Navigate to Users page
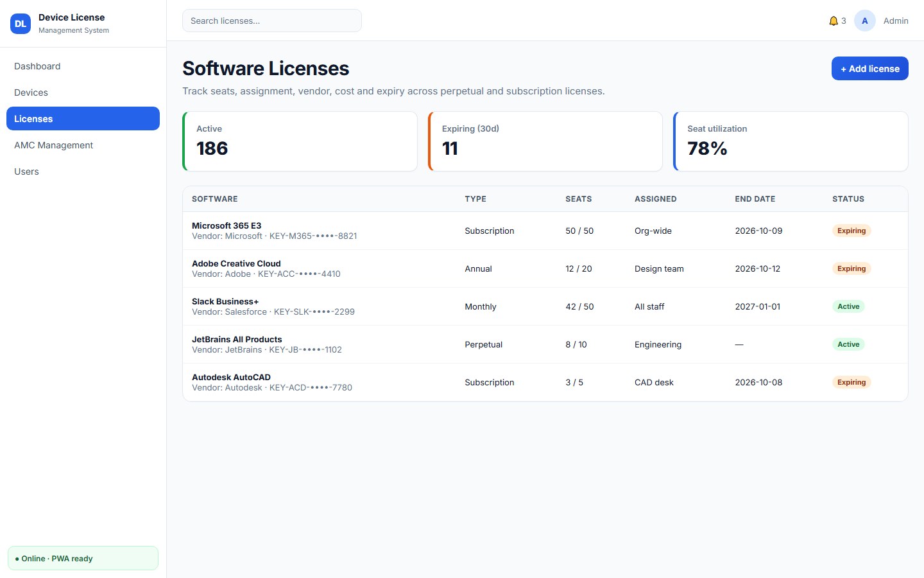Viewport: 924px width, 578px height. 83,171
